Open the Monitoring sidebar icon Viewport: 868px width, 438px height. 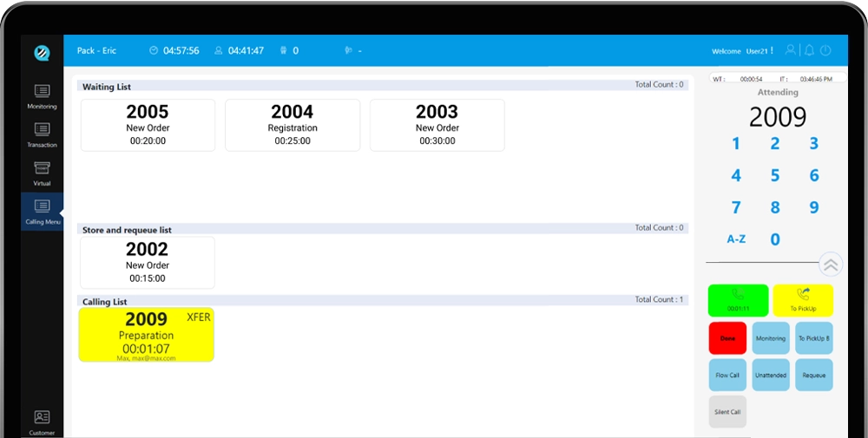click(x=42, y=96)
